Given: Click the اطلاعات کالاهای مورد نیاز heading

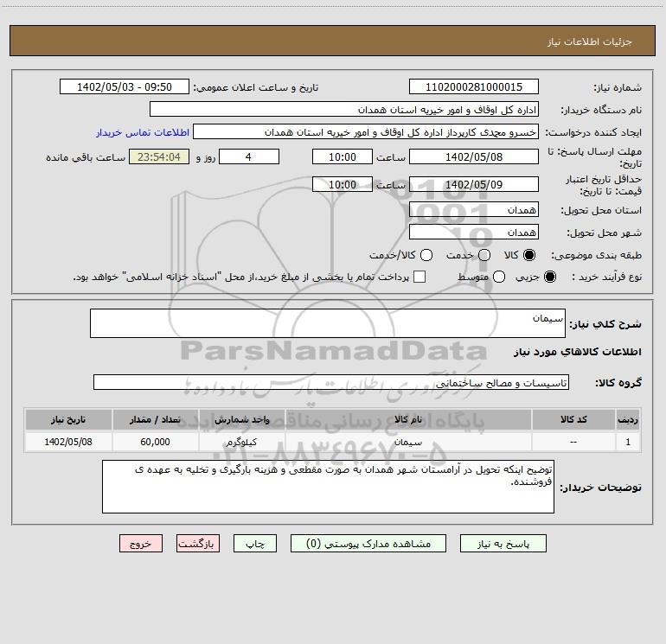Looking at the screenshot, I should 578,352.
